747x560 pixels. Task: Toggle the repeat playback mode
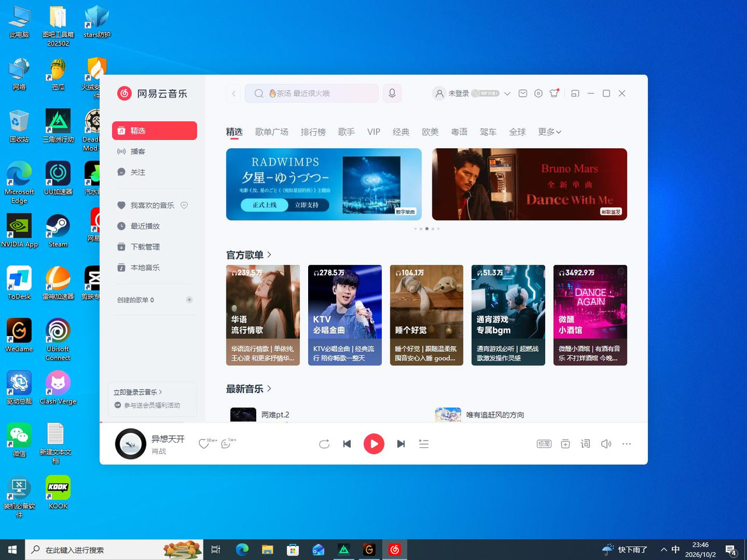tap(324, 444)
